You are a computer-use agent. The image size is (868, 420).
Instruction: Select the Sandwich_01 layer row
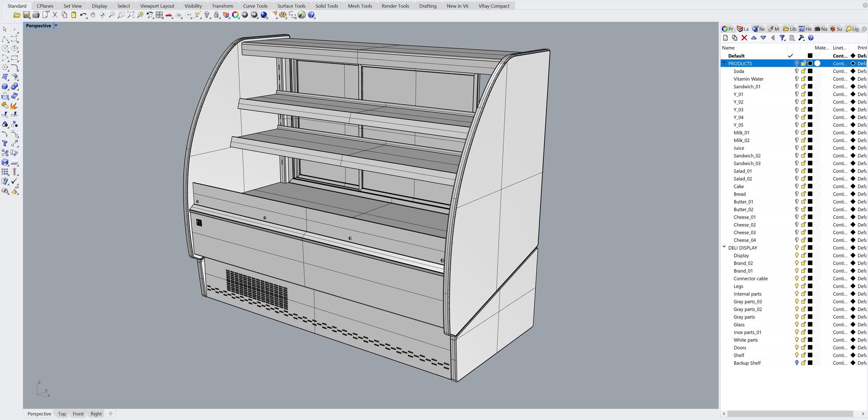coord(794,86)
